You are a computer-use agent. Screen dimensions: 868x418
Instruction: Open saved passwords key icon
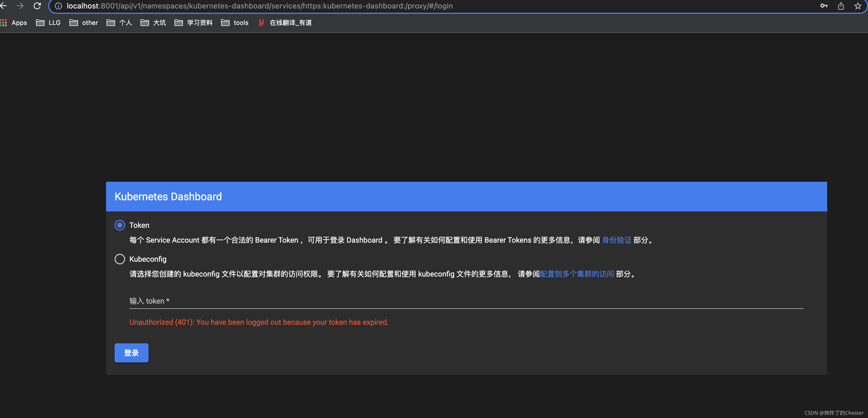(824, 6)
